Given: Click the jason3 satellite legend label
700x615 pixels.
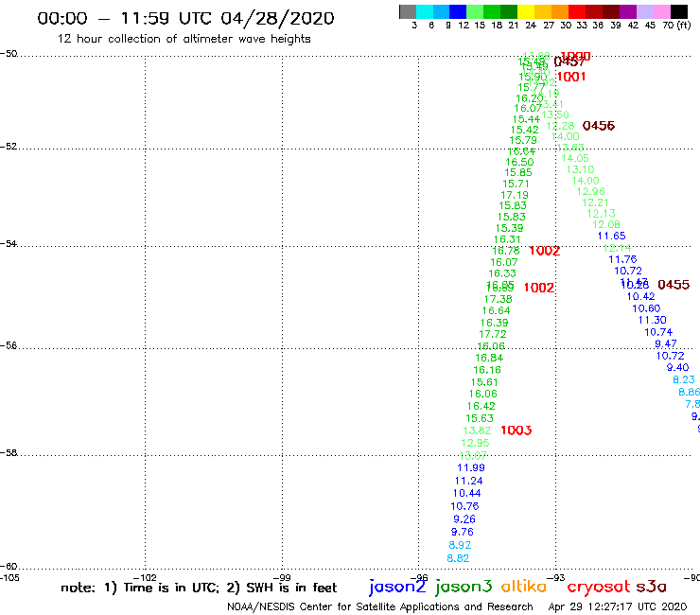Looking at the screenshot, I should click(464, 588).
